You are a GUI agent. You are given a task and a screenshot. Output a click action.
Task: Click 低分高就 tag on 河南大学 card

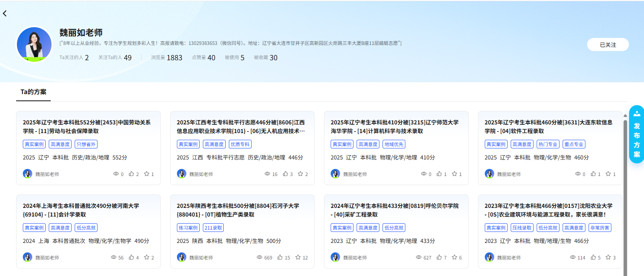[x=86, y=228]
